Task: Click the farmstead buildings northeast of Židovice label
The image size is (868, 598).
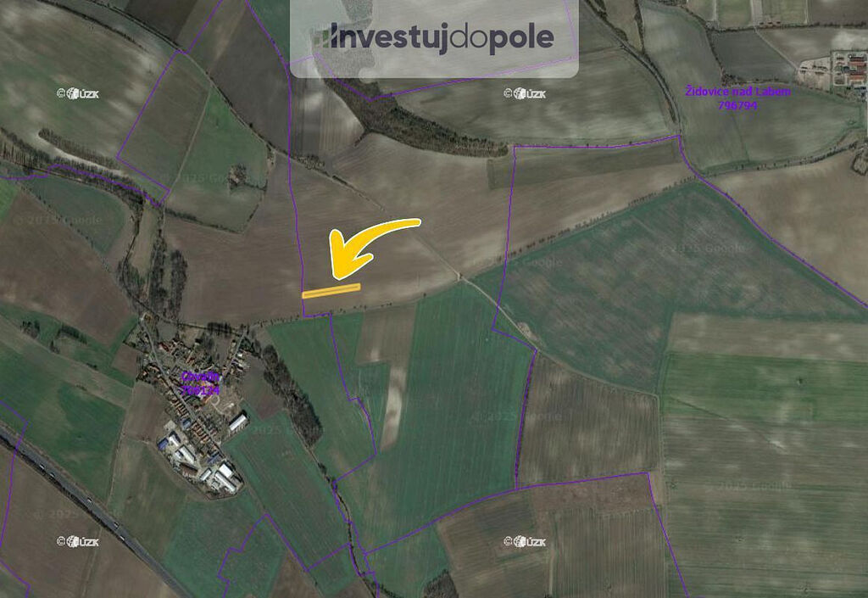Action: click(x=841, y=70)
